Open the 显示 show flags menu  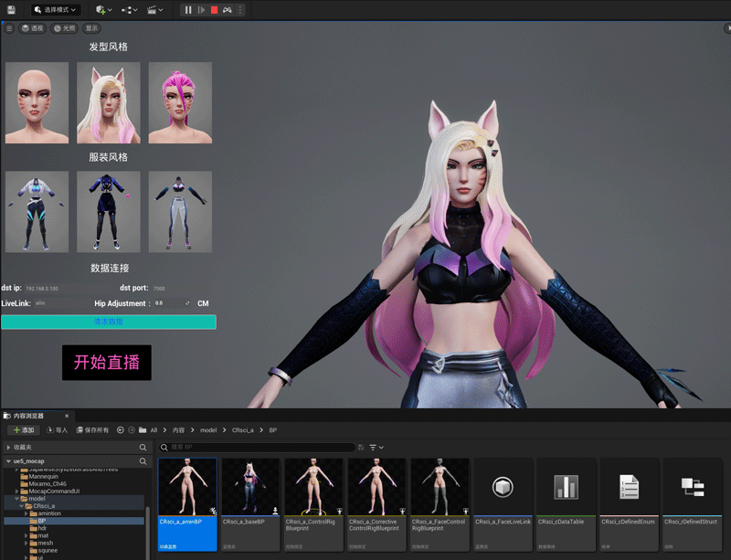click(91, 28)
